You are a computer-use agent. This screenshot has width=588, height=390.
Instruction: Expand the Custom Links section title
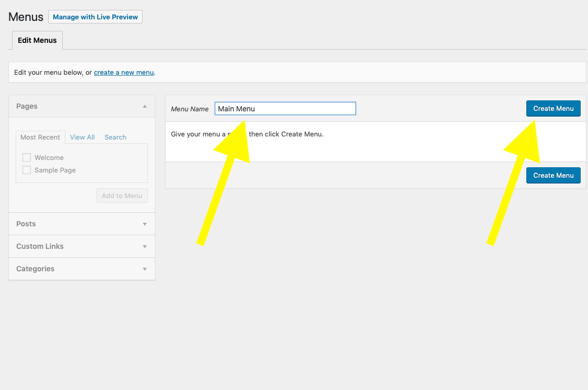[40, 246]
